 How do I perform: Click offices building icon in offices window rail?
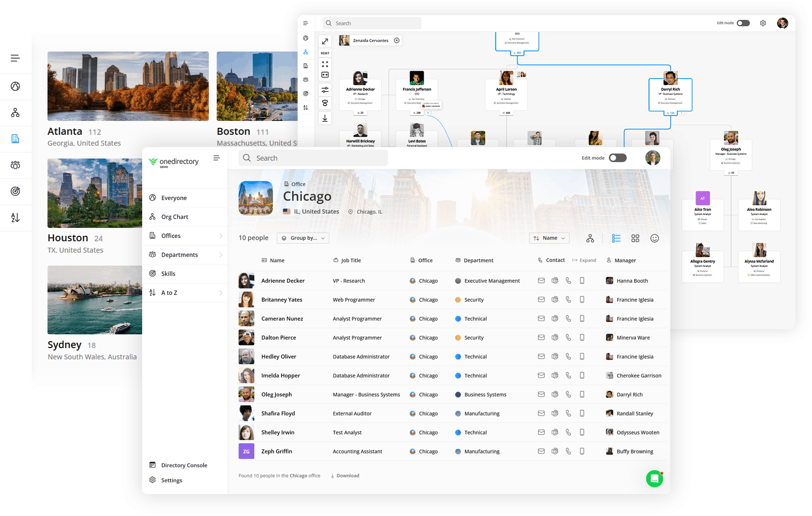click(15, 139)
